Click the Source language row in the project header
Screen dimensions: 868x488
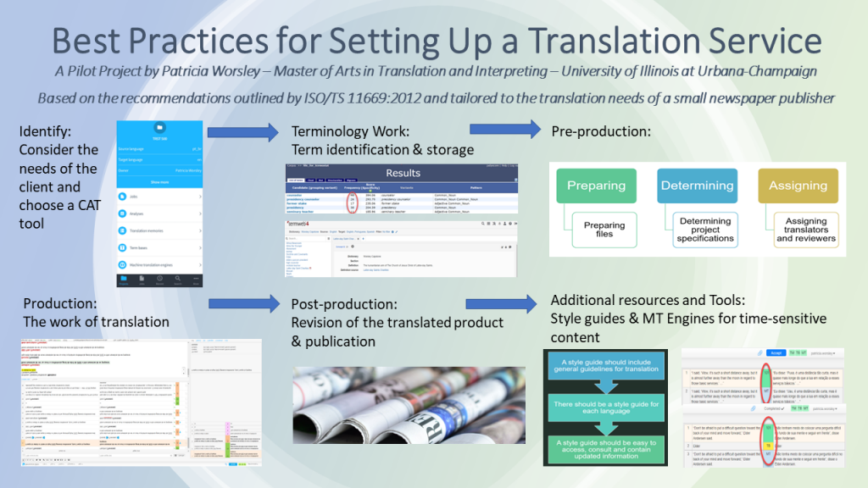[x=159, y=149]
